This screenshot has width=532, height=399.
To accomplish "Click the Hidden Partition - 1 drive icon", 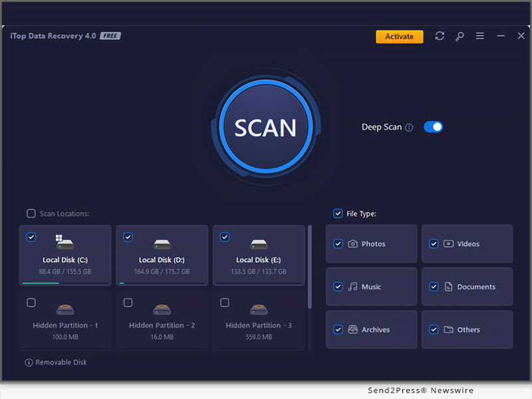I will tap(65, 309).
